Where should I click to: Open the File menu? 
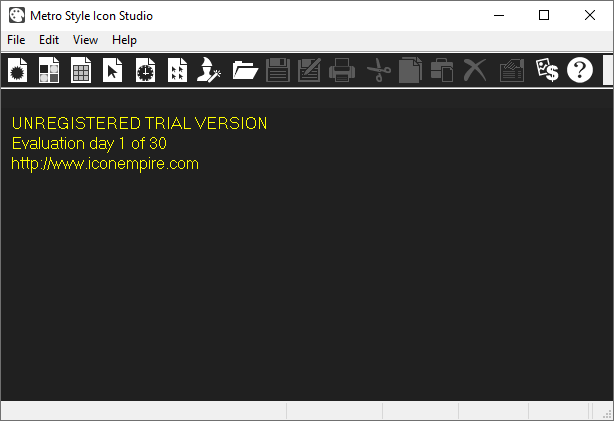[16, 40]
